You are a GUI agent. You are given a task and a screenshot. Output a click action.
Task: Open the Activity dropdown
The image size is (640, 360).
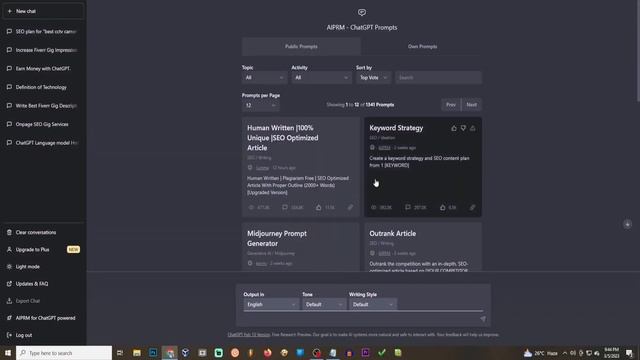322,78
